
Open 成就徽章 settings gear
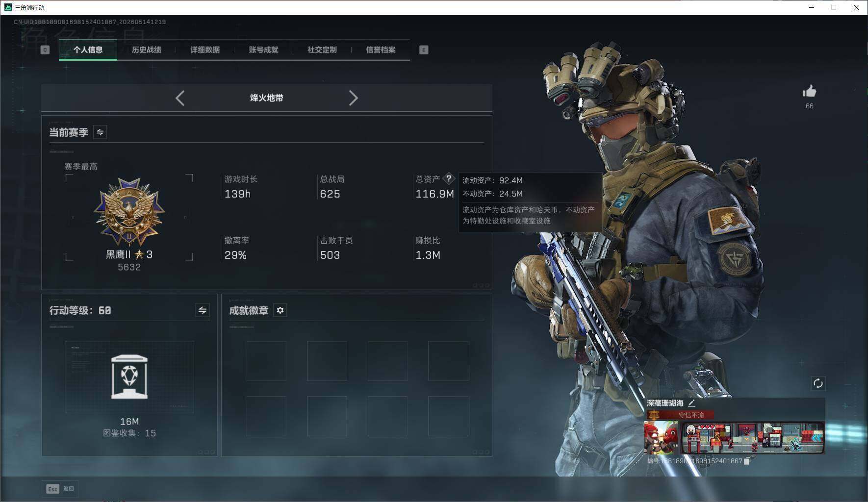pos(280,310)
